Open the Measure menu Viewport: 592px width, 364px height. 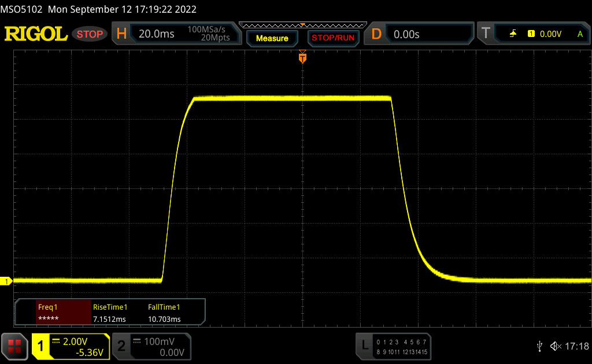pos(272,38)
